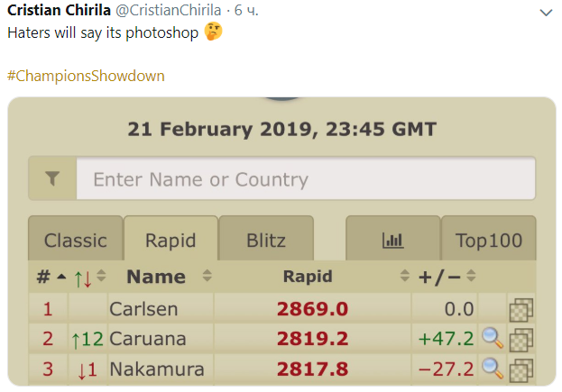Sort by Rapid rating column arrows
The image size is (562, 392).
pyautogui.click(x=404, y=277)
